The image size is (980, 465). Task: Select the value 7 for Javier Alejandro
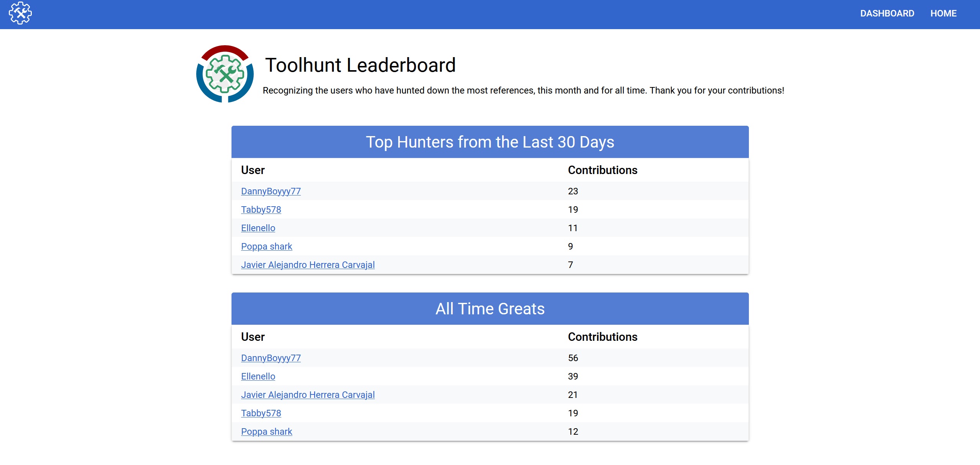[x=570, y=265]
